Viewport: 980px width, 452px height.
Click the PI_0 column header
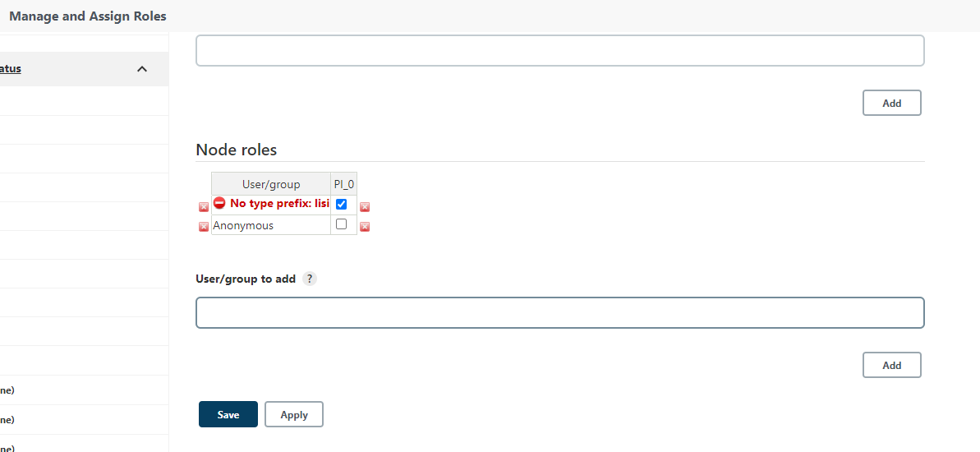pyautogui.click(x=344, y=184)
